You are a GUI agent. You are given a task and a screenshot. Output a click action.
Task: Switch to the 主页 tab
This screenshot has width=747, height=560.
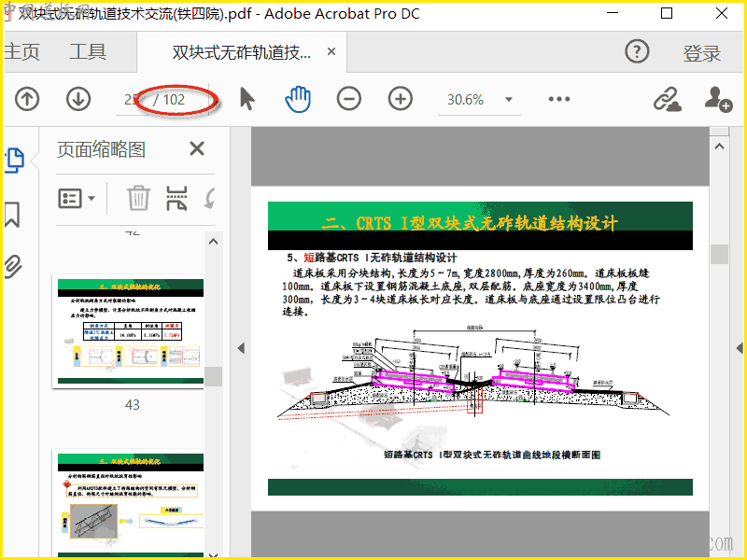(21, 51)
